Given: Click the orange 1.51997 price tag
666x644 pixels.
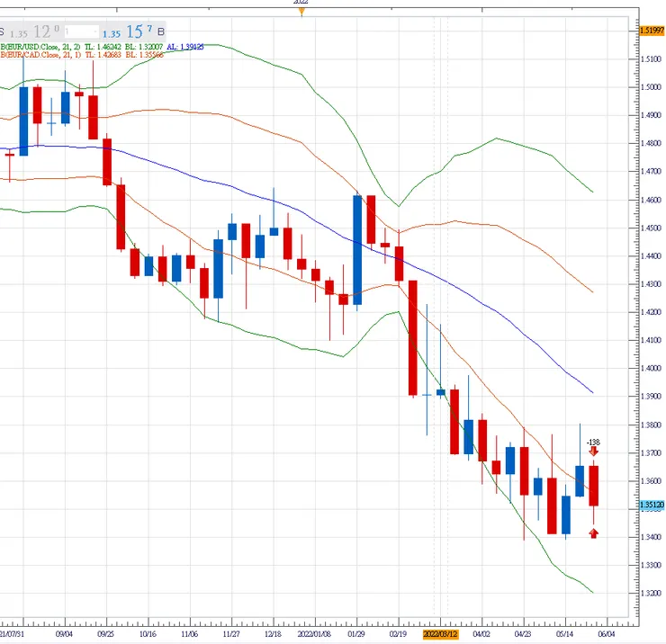Looking at the screenshot, I should click(652, 31).
